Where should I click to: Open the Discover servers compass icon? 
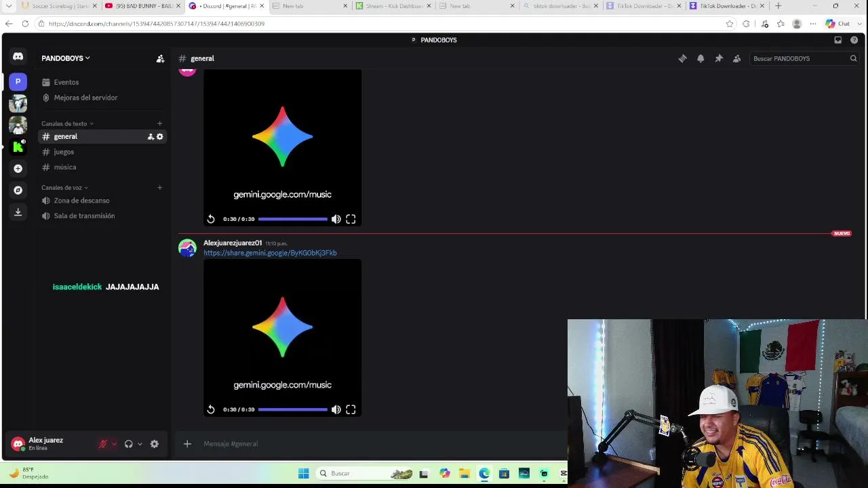(x=18, y=190)
